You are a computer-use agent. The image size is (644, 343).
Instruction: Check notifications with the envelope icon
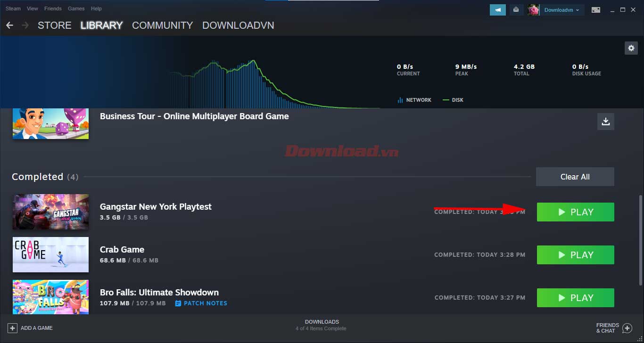click(x=516, y=9)
